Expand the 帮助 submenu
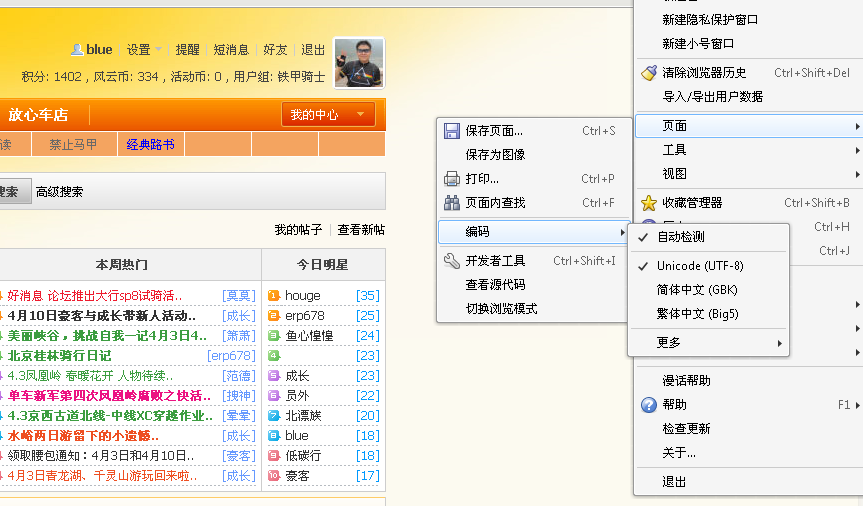The height and width of the screenshot is (506, 863). tap(749, 405)
